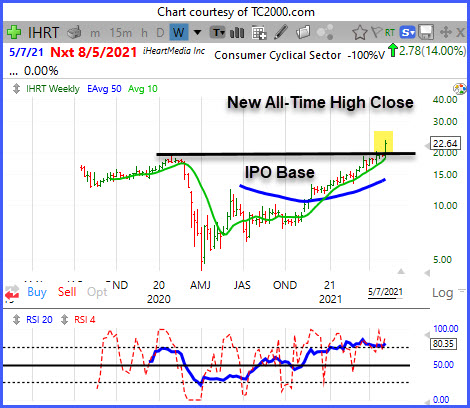The image size is (470, 408).
Task: Click the 'Nxt 8/5/2021' earnings date
Action: point(93,52)
